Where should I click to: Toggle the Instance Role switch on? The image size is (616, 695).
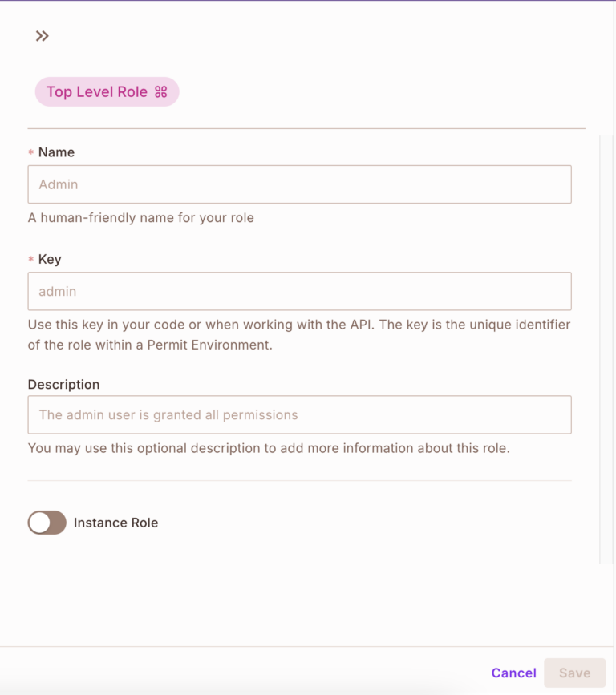tap(47, 523)
